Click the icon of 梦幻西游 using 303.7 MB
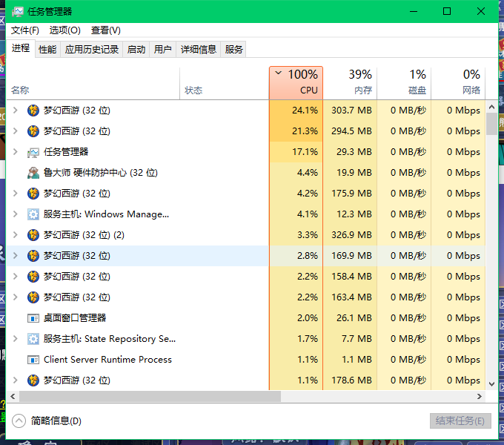 pyautogui.click(x=33, y=111)
